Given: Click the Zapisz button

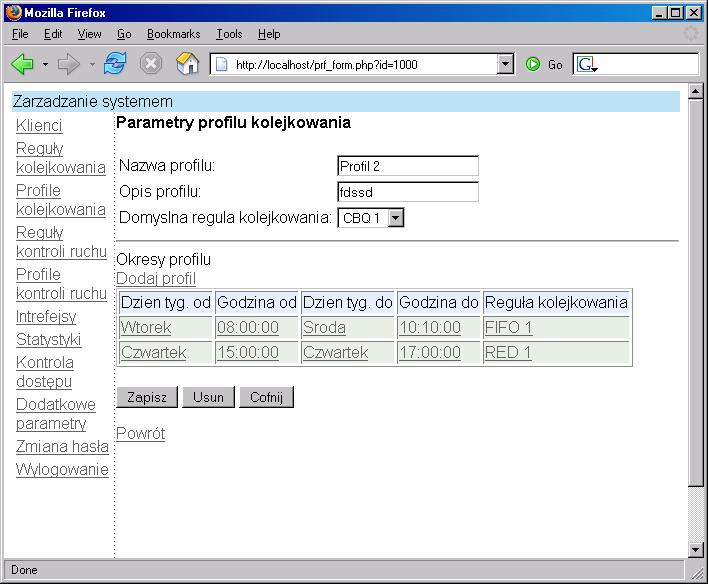Looking at the screenshot, I should pyautogui.click(x=147, y=397).
